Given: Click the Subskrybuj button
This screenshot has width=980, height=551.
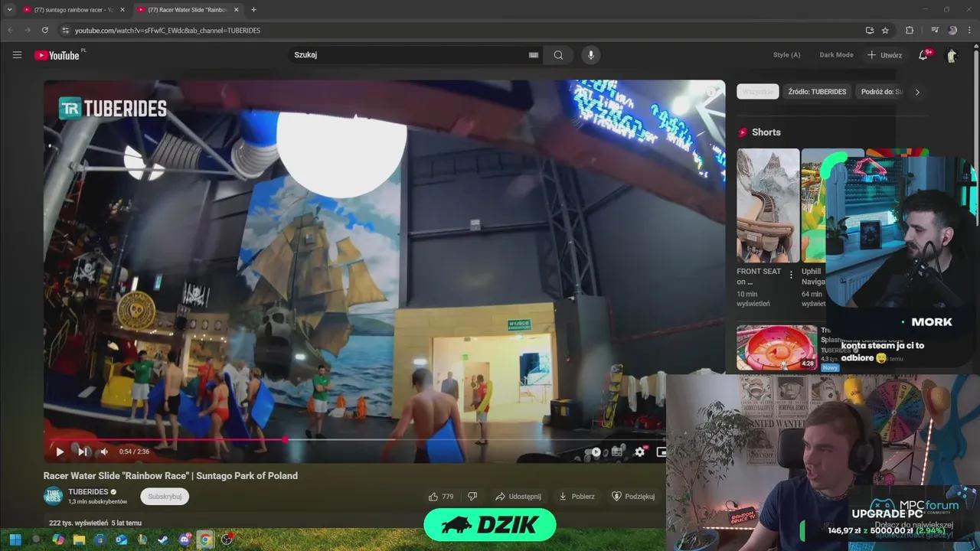Looking at the screenshot, I should point(165,497).
